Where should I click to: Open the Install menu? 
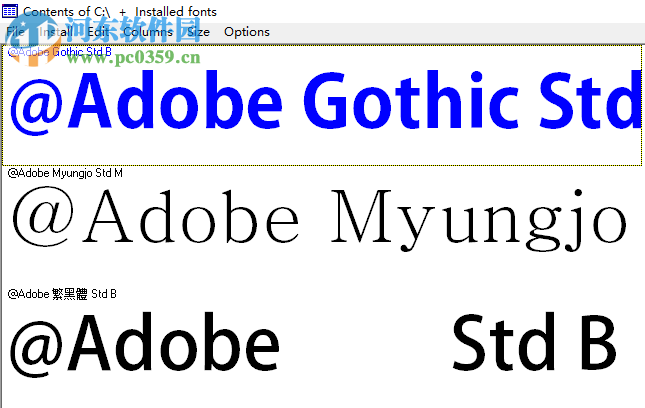(x=56, y=32)
